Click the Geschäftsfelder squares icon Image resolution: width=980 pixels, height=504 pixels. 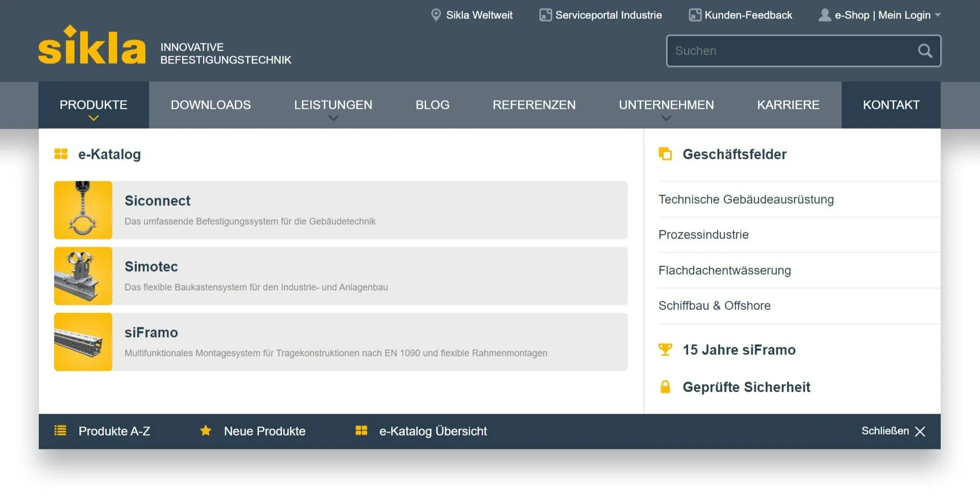[665, 154]
